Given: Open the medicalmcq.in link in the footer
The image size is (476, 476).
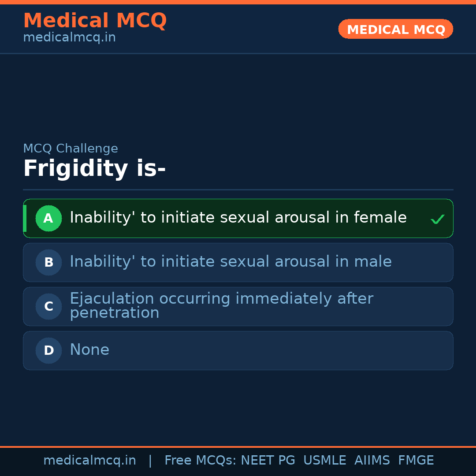Looking at the screenshot, I should click(89, 461).
